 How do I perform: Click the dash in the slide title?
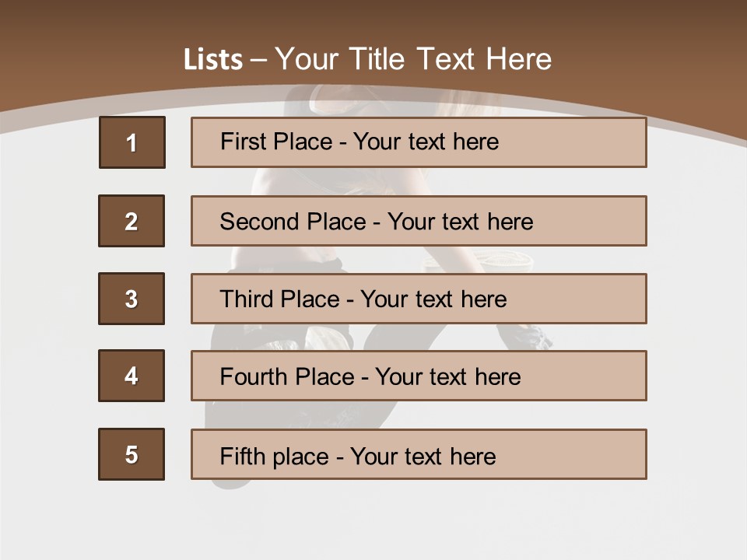point(258,59)
